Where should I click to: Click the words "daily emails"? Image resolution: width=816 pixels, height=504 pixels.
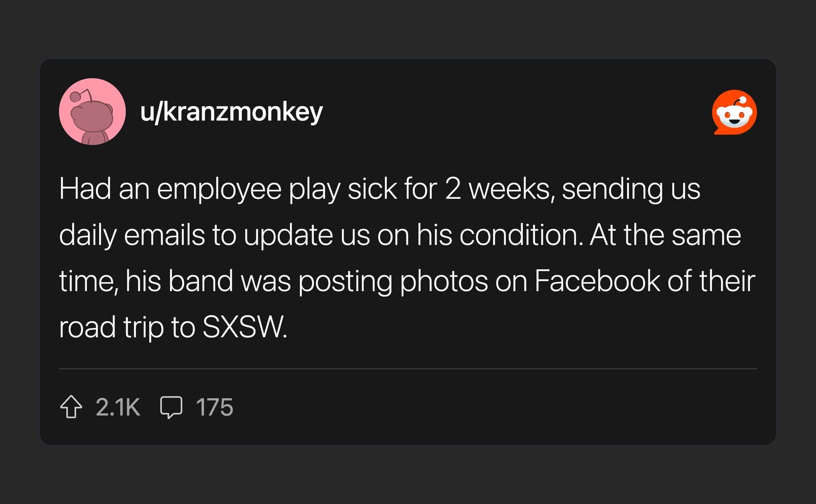132,235
